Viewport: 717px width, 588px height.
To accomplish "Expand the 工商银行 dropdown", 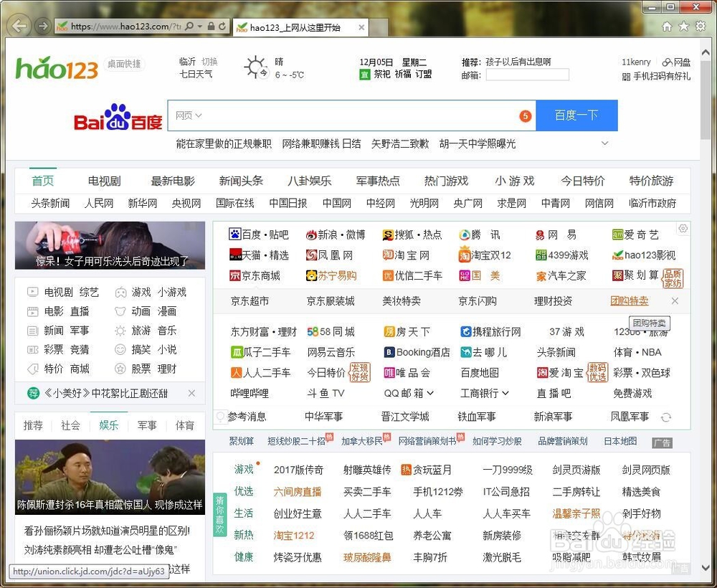I will point(505,393).
